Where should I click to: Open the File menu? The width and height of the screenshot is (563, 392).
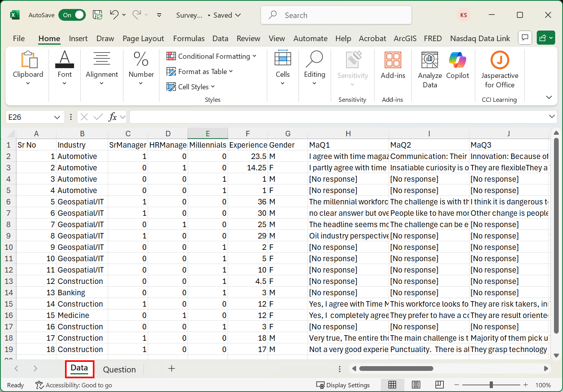(19, 38)
